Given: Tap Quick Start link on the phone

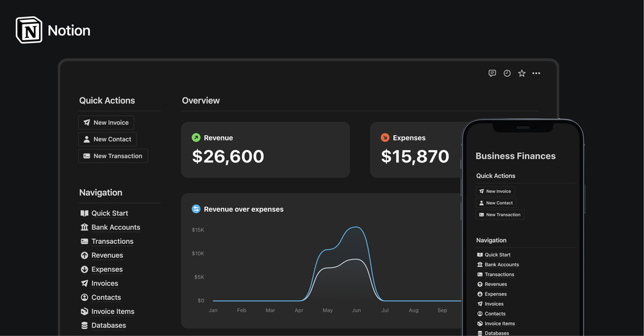Looking at the screenshot, I should [x=497, y=255].
